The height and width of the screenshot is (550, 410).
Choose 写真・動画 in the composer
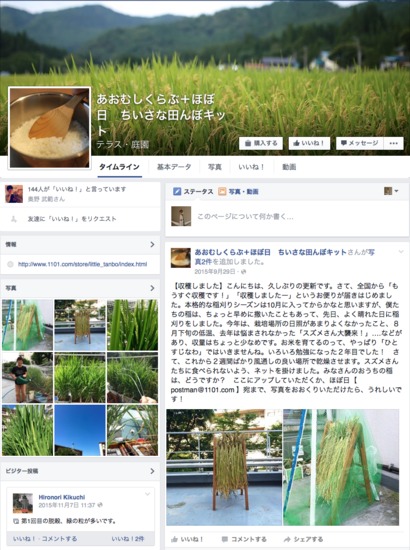tap(238, 192)
